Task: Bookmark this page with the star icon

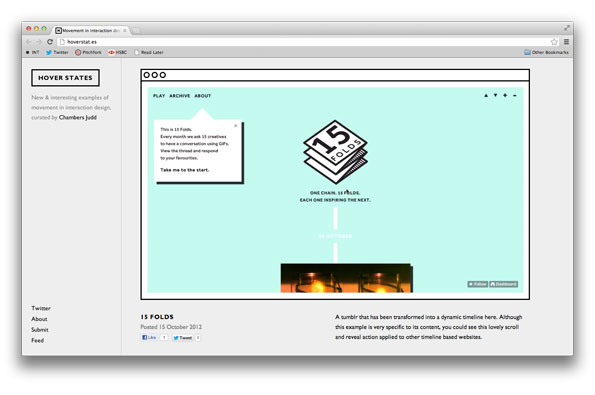Action: click(x=554, y=42)
